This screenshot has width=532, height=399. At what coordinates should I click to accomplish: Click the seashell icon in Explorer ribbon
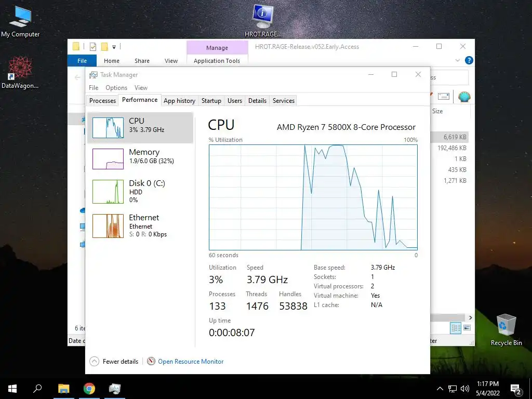pyautogui.click(x=464, y=97)
